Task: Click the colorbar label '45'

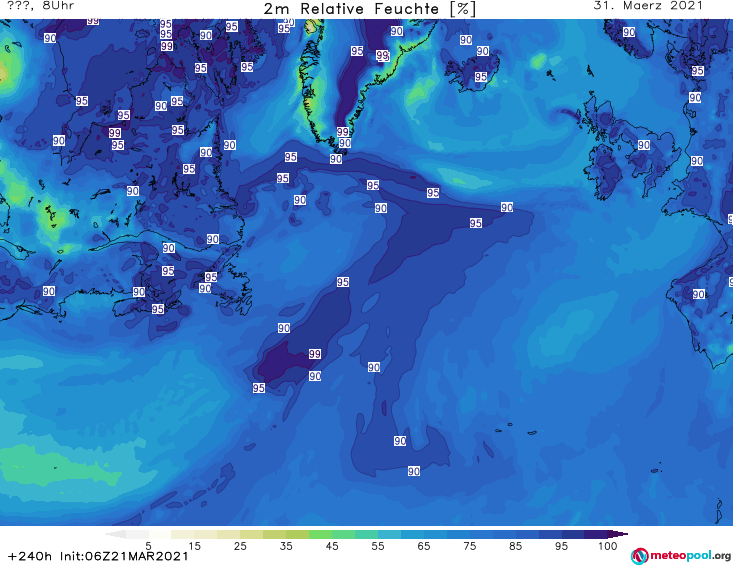Action: click(331, 546)
